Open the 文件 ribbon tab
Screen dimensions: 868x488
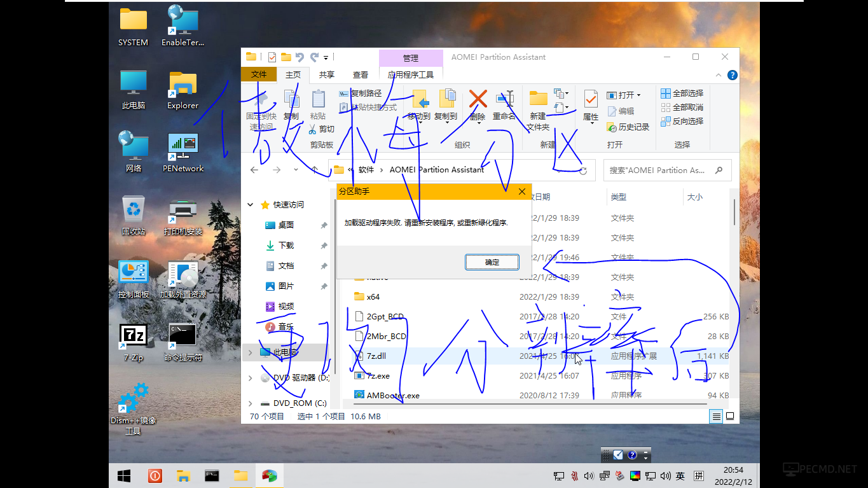click(x=259, y=74)
